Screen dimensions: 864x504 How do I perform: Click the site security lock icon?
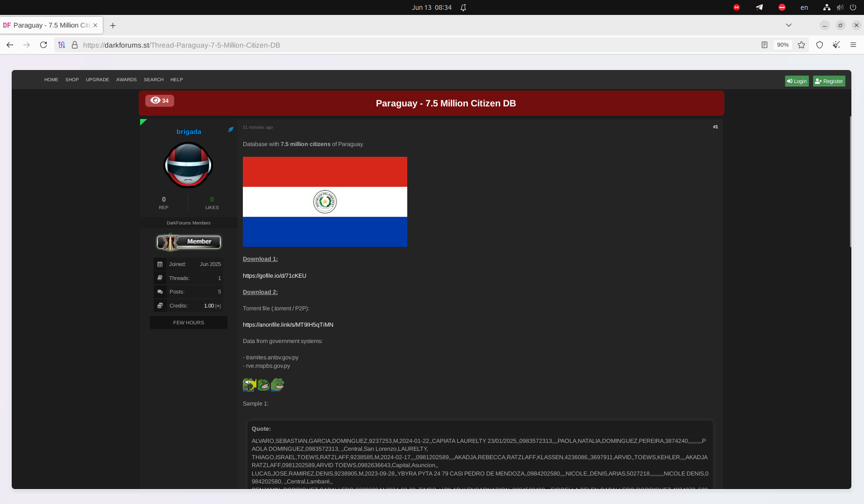click(74, 45)
